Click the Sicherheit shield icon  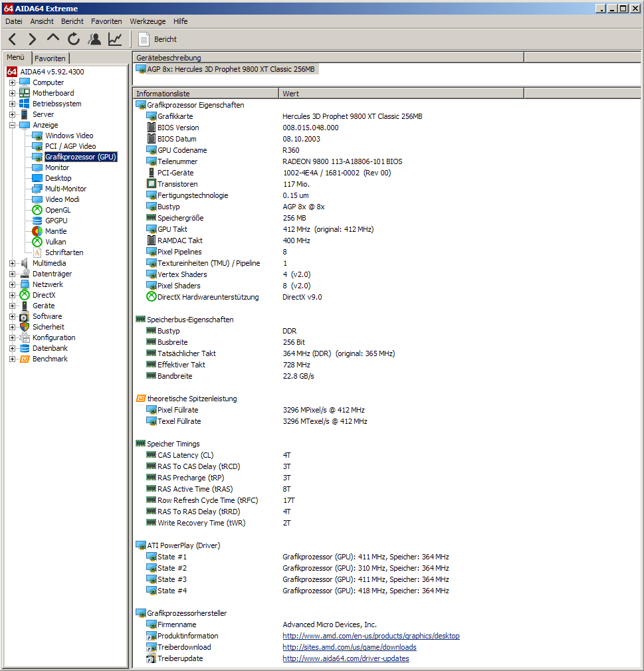25,327
